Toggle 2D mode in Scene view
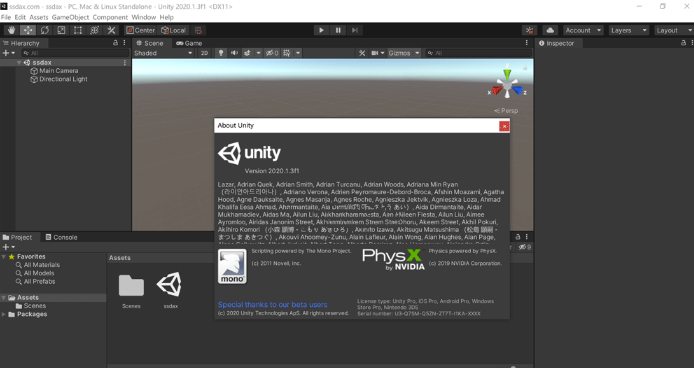694x368 pixels. point(204,53)
